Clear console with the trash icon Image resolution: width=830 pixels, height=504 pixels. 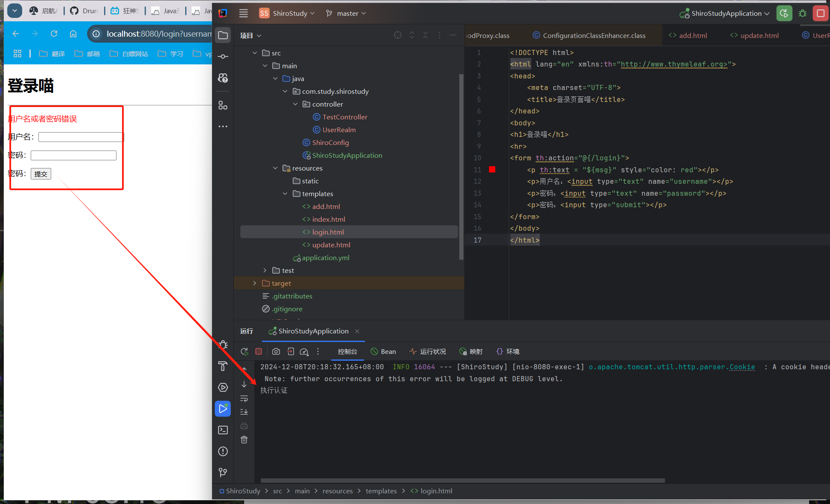[244, 440]
